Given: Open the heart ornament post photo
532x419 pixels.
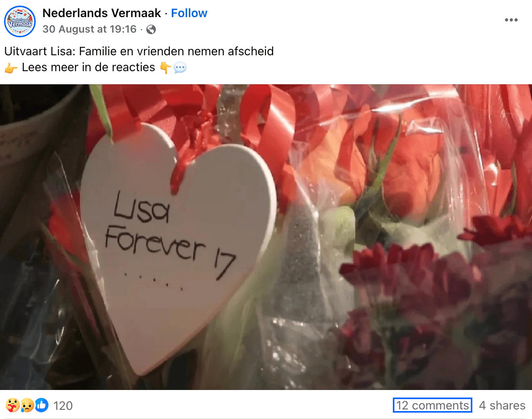Looking at the screenshot, I should [266, 237].
